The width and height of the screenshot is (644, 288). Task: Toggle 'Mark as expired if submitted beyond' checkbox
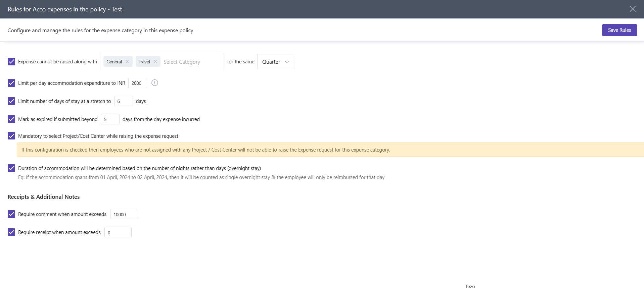[11, 119]
